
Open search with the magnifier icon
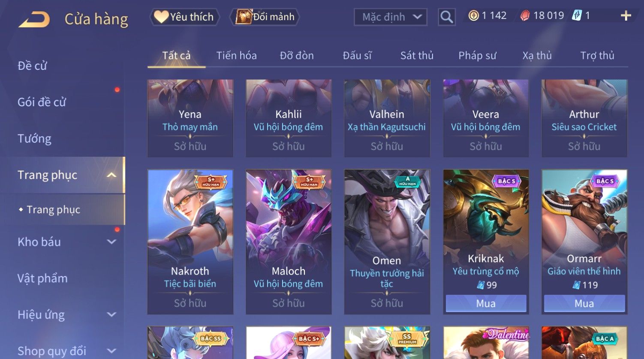(x=446, y=17)
